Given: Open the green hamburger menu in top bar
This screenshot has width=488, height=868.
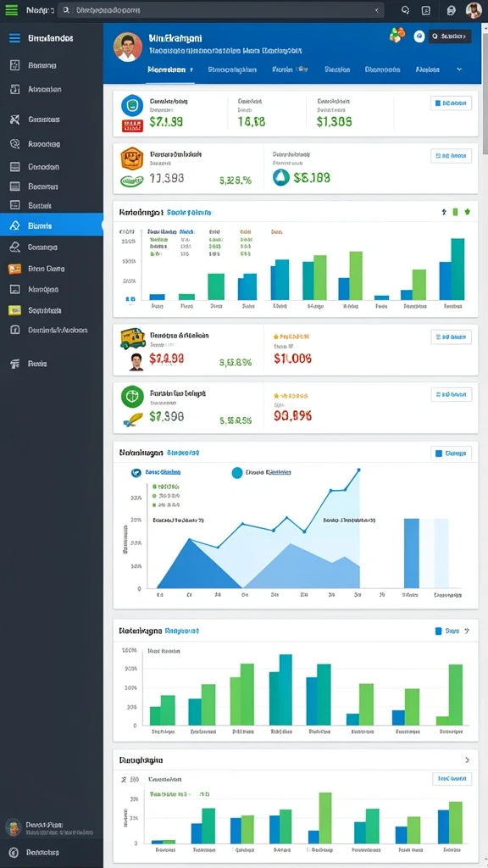Looking at the screenshot, I should [11, 10].
